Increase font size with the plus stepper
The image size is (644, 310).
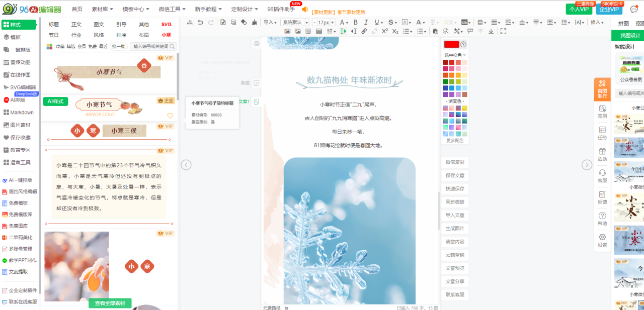tap(333, 22)
